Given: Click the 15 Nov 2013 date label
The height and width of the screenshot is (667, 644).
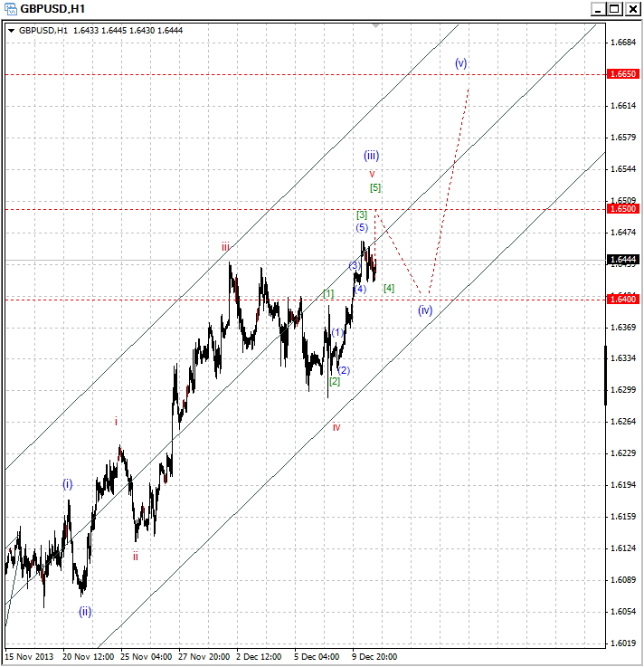Looking at the screenshot, I should [x=29, y=657].
